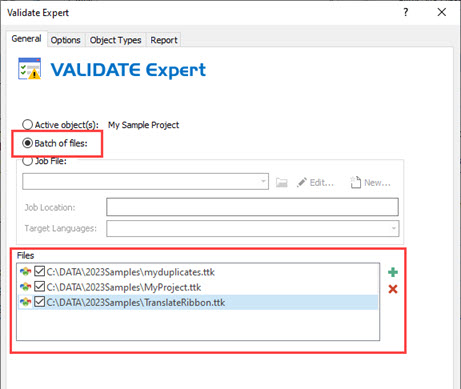The height and width of the screenshot is (389, 461).
Task: Click the file icon next to myduplicates.ttk
Action: tap(25, 272)
